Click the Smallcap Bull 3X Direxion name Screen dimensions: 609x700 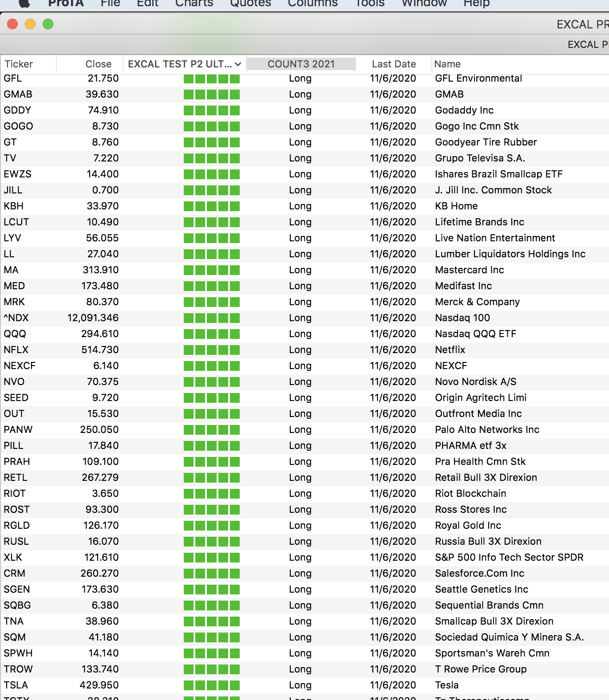point(494,621)
